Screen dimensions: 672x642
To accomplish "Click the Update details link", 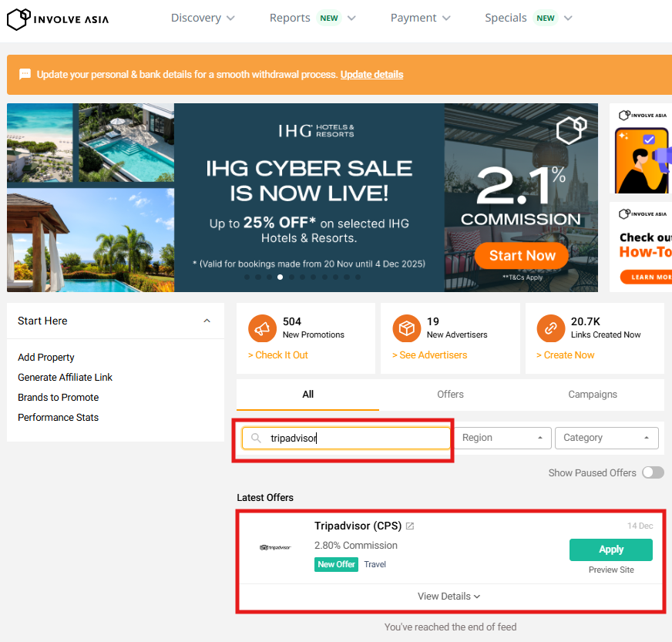I will 371,75.
